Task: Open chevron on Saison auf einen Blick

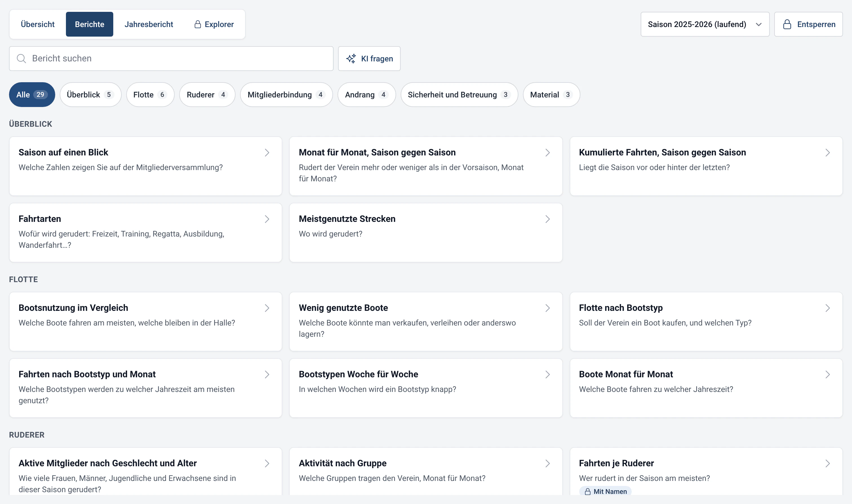Action: (267, 153)
